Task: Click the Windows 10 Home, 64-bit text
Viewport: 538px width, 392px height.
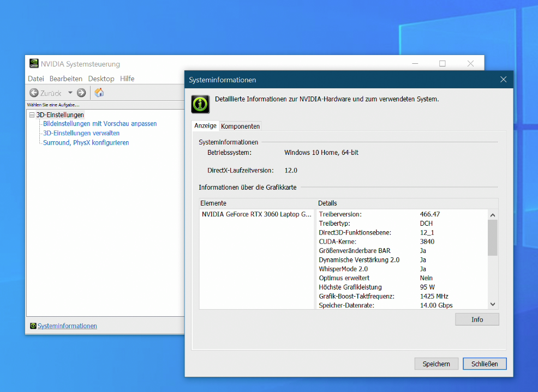Action: pyautogui.click(x=321, y=153)
